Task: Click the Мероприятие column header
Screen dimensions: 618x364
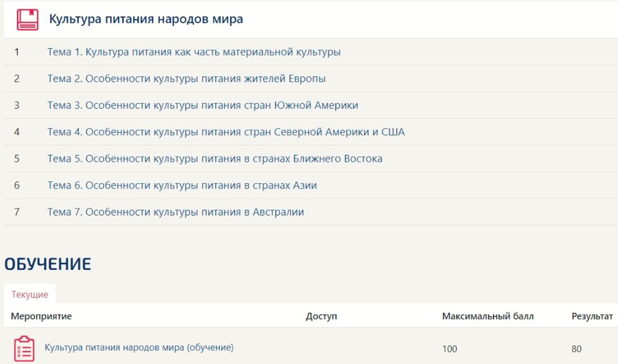Action: click(42, 316)
